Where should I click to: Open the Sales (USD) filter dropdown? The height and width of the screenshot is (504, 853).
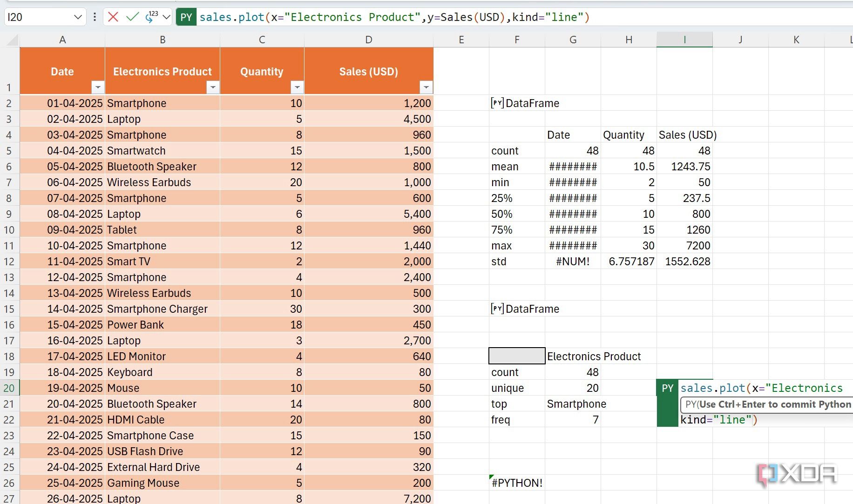[426, 87]
